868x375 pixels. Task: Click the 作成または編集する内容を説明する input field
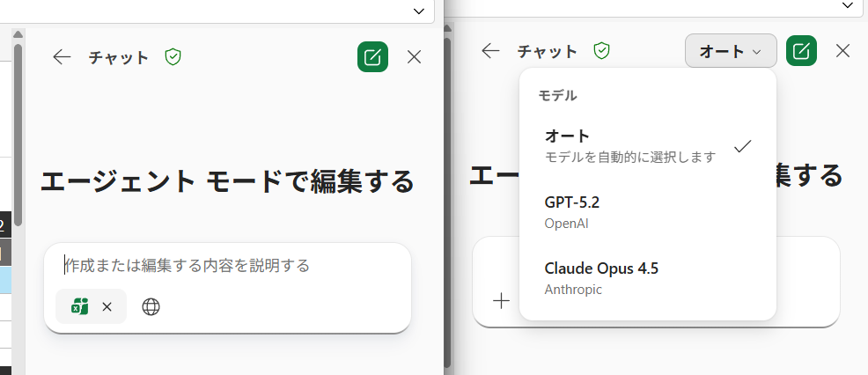(229, 265)
